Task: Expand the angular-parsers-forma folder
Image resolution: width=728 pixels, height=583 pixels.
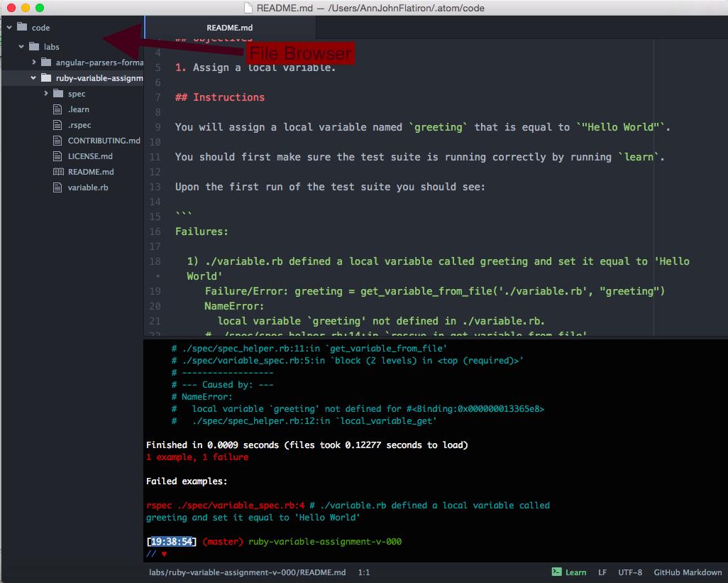Action: (x=33, y=62)
